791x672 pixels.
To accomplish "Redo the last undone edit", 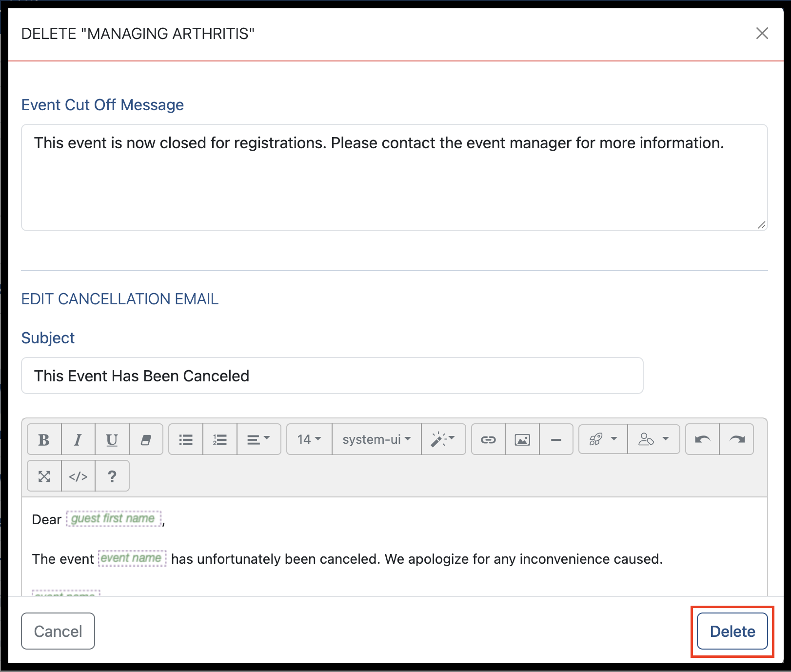I will pyautogui.click(x=736, y=439).
